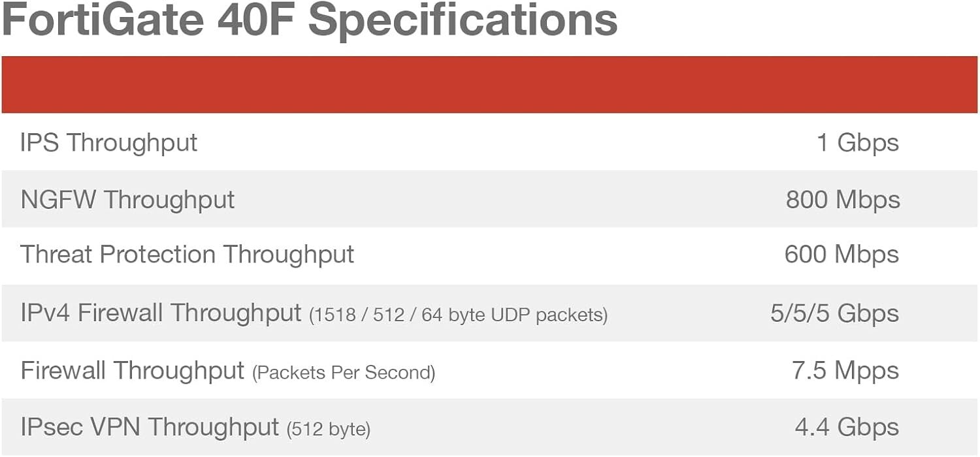Screen dimensions: 980x457
Task: Select the 'IPv4 Firewall Throughput' label
Action: coord(161,313)
